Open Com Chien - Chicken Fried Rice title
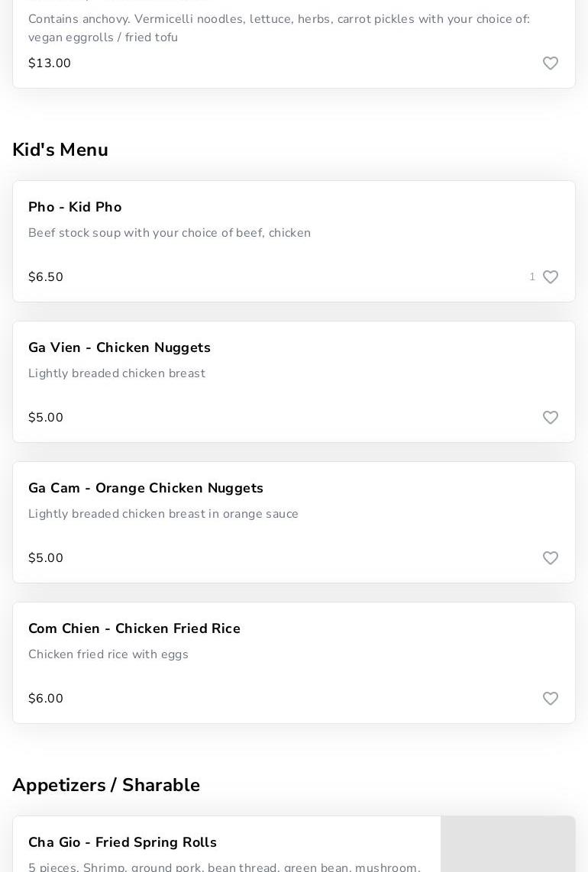Viewport: 588px width, 872px height. [x=134, y=628]
